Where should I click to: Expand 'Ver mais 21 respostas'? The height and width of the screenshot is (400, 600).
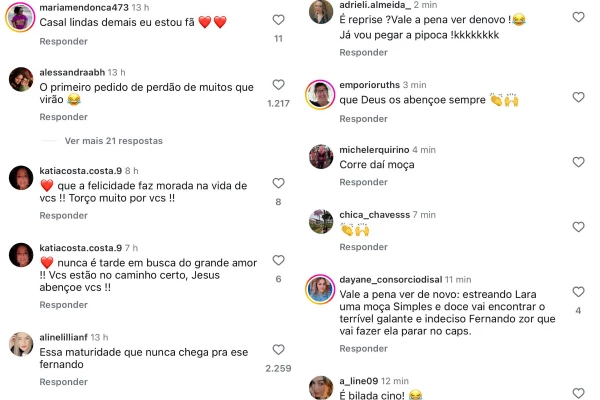[x=113, y=141]
